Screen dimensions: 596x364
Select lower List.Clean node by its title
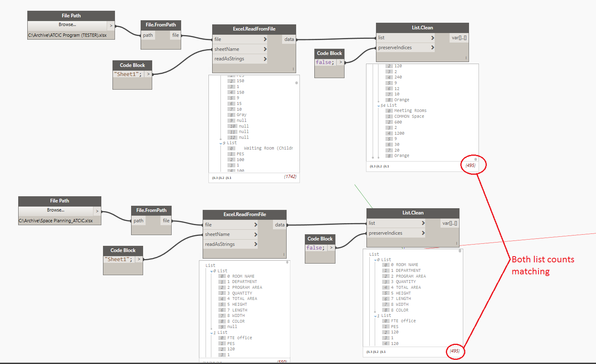[413, 213]
